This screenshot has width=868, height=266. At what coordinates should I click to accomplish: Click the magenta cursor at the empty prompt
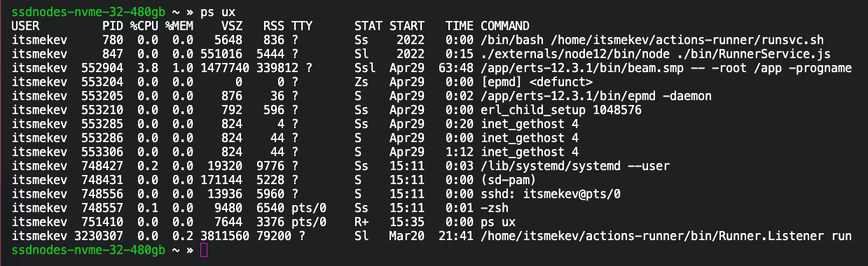[204, 250]
